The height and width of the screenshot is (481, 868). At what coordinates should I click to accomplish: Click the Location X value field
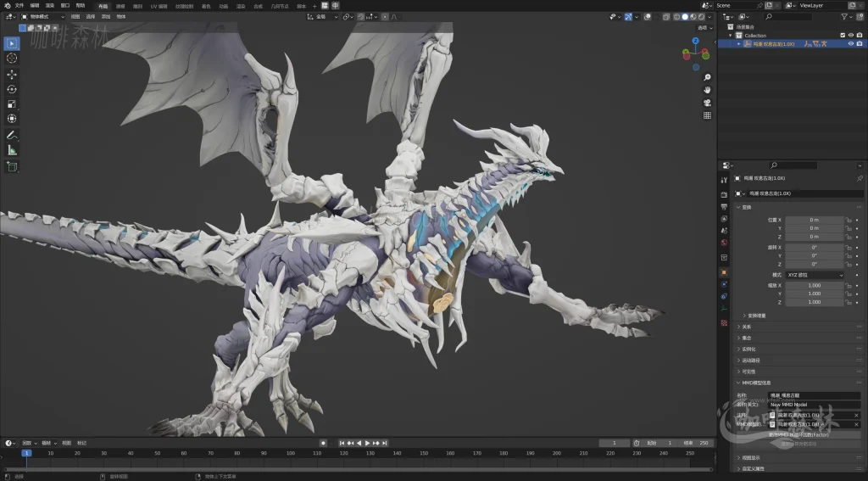coord(815,220)
